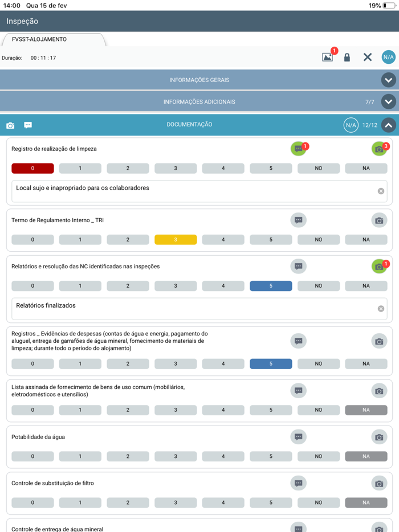Image resolution: width=399 pixels, height=532 pixels.
Task: Add comment to Relatórios e resolução das NC
Action: coord(299,267)
